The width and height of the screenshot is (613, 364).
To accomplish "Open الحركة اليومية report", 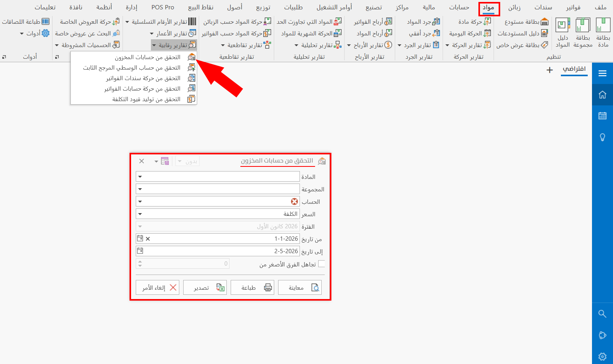I will [x=470, y=33].
